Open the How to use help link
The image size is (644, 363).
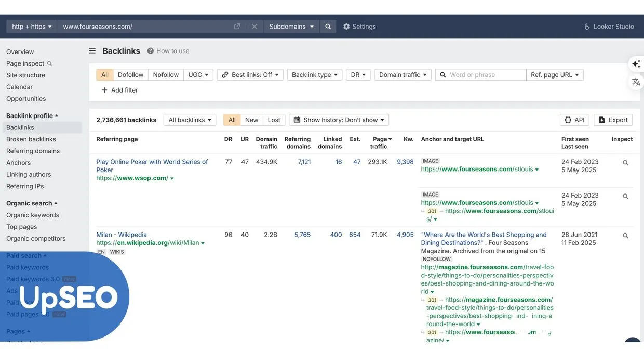168,51
